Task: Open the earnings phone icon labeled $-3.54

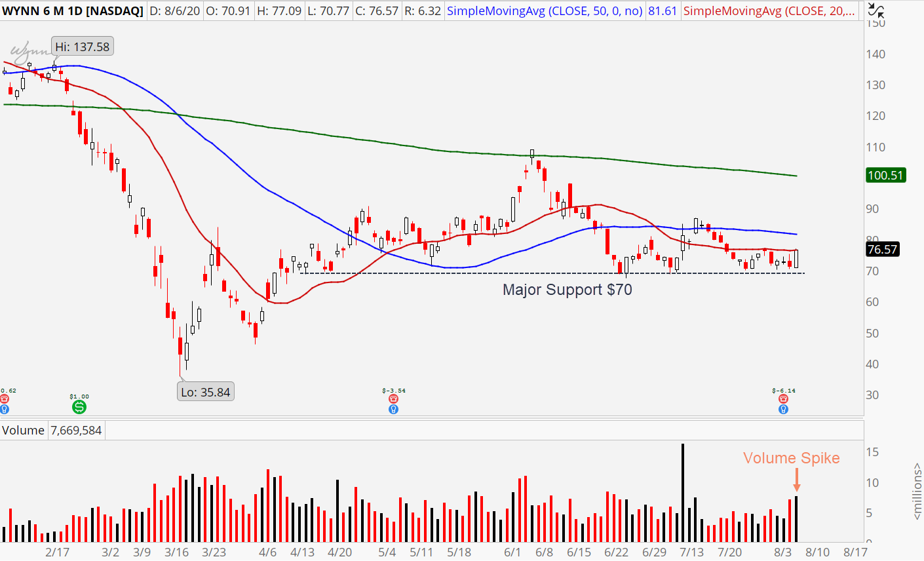Action: click(393, 399)
